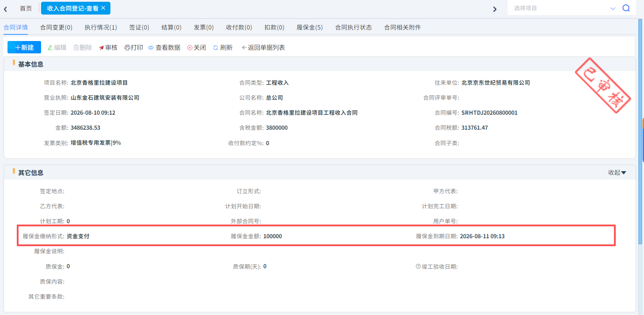Close the 收入合同登记-查看 tab
The height and width of the screenshot is (315, 644).
point(103,8)
